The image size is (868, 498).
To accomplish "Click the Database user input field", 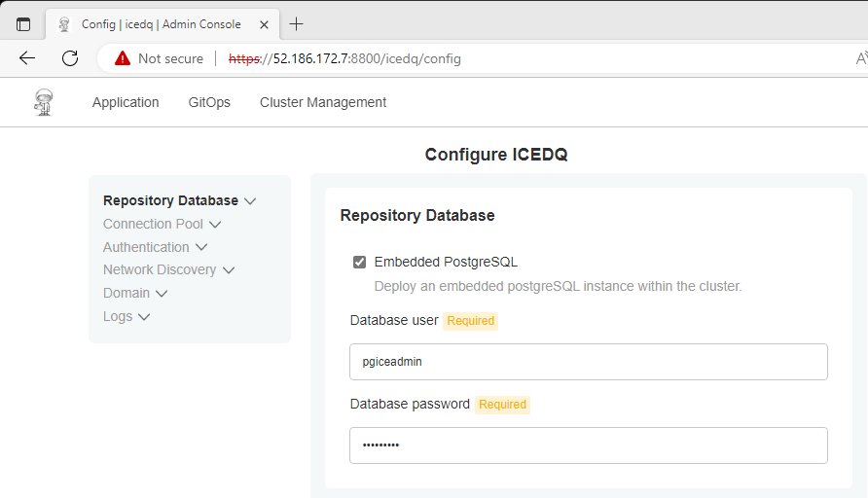I will tap(589, 362).
